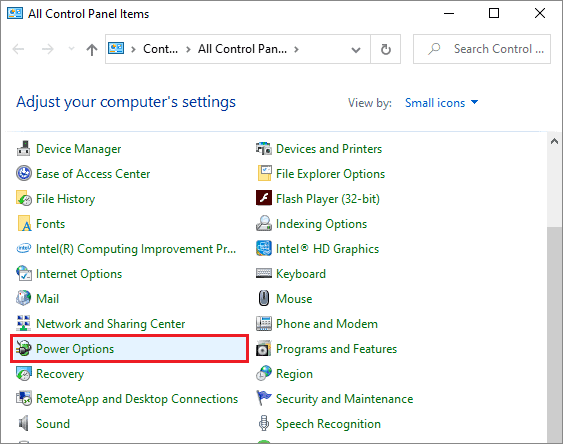This screenshot has width=563, height=444.
Task: Open the Recovery icon
Action: coord(24,374)
